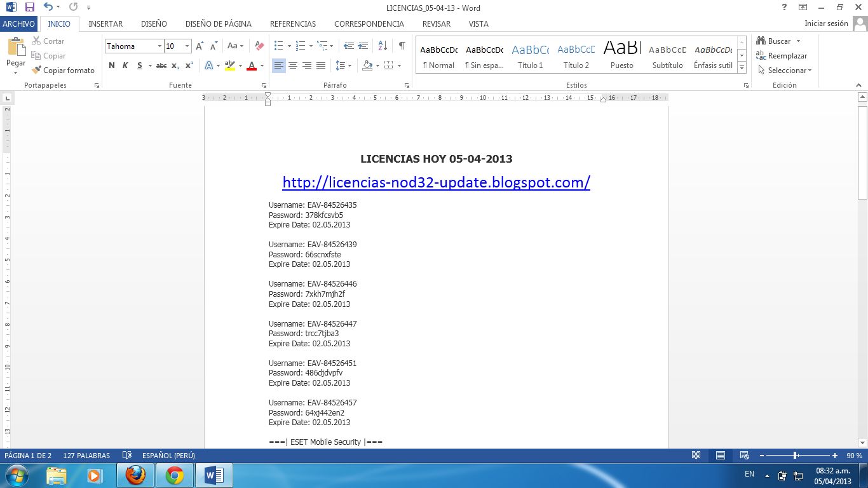Viewport: 868px width, 488px height.
Task: Open font color dropdown arrow
Action: click(262, 65)
